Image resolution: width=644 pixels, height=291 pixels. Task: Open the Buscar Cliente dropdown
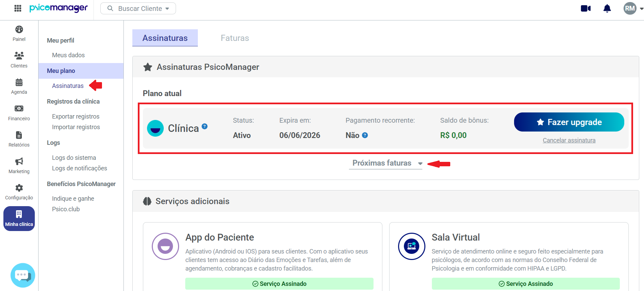click(138, 9)
